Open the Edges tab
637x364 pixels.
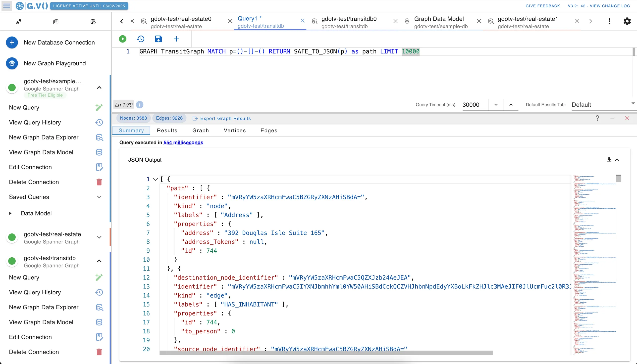click(x=269, y=131)
